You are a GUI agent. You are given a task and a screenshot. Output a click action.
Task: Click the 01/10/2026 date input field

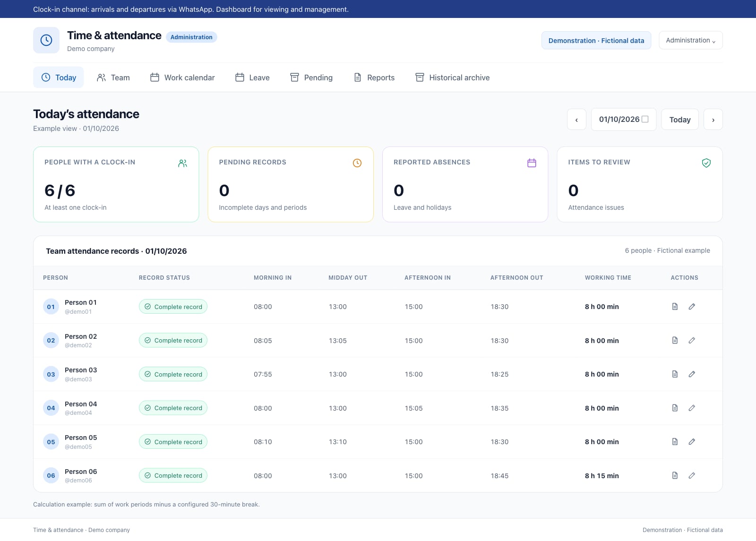[x=624, y=120]
